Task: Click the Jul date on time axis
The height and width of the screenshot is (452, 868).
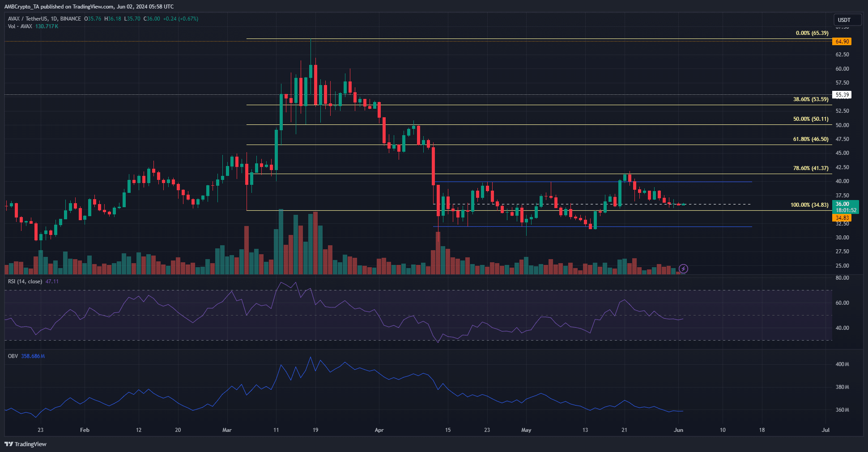Action: pos(825,430)
